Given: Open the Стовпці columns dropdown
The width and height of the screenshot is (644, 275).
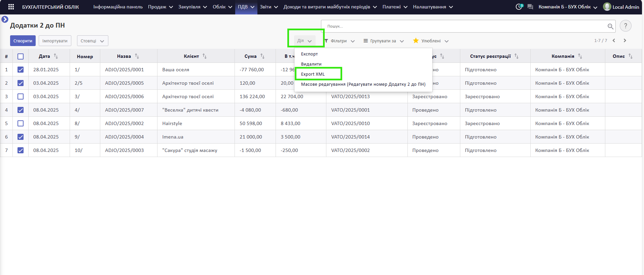Looking at the screenshot, I should [93, 41].
